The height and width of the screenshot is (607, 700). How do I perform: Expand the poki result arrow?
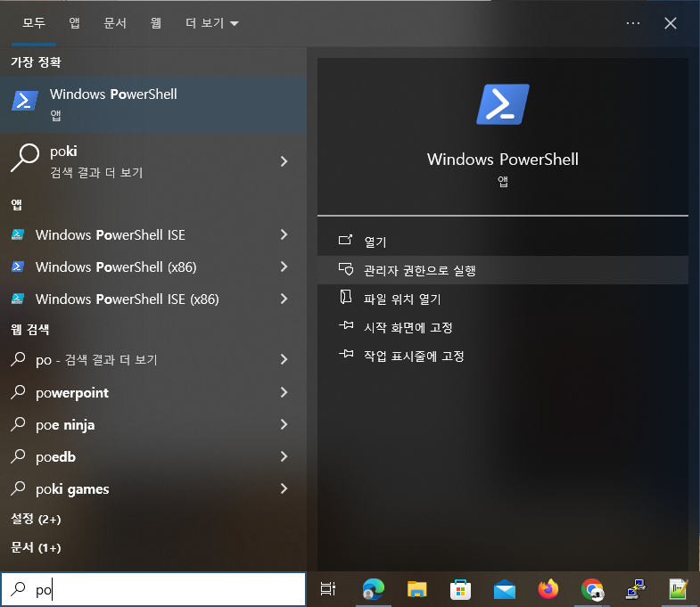click(x=284, y=161)
